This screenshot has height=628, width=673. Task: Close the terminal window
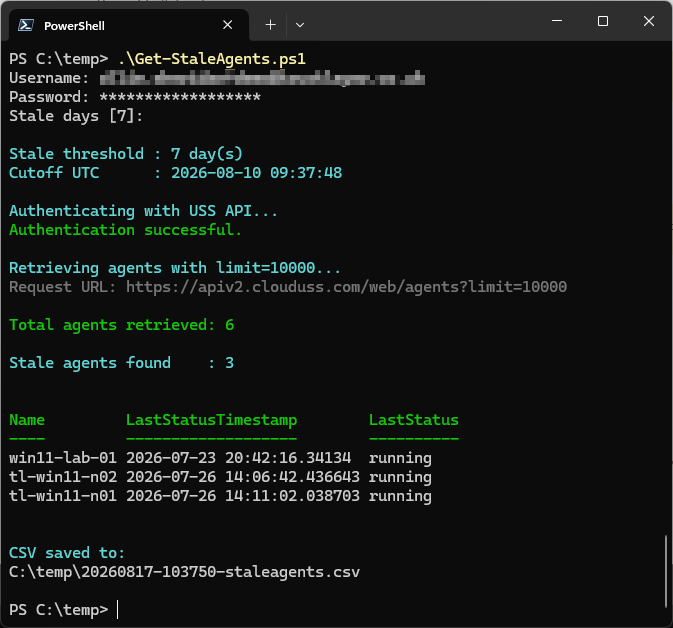649,21
